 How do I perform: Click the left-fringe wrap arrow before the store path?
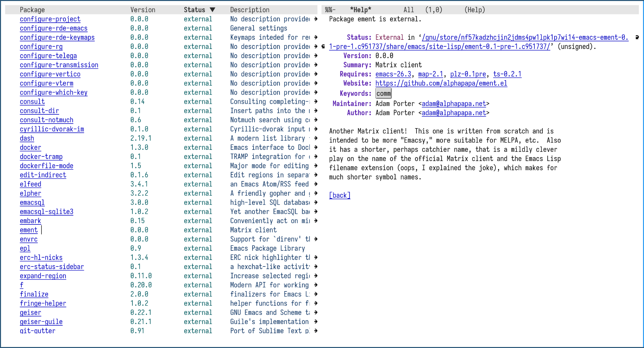pyautogui.click(x=323, y=47)
